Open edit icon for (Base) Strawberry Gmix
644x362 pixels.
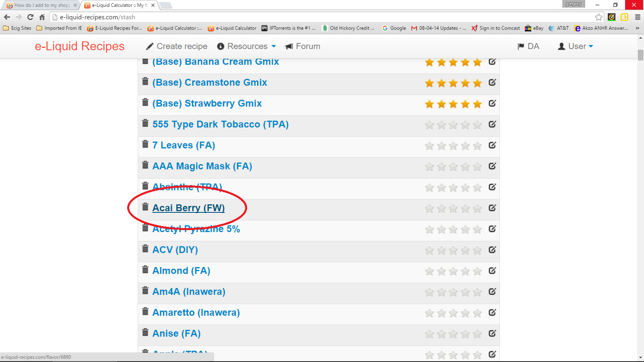coord(492,103)
